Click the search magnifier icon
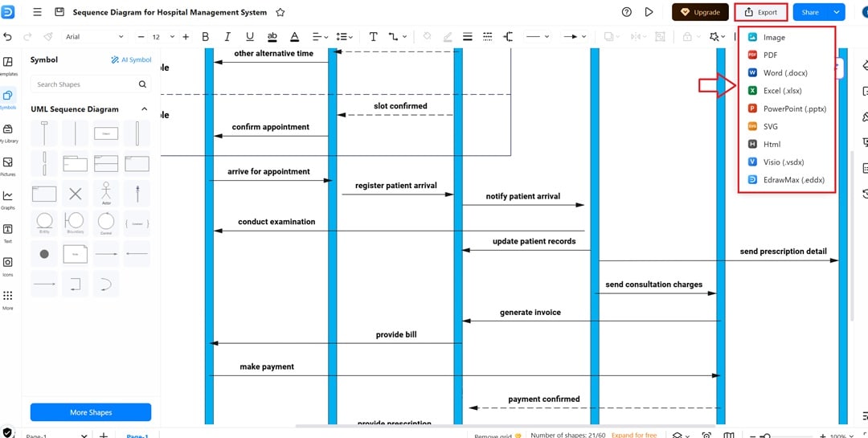 click(x=142, y=84)
